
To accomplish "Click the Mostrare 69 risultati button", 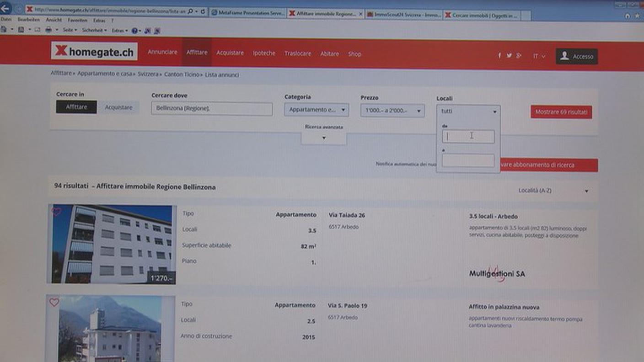I will click(561, 112).
